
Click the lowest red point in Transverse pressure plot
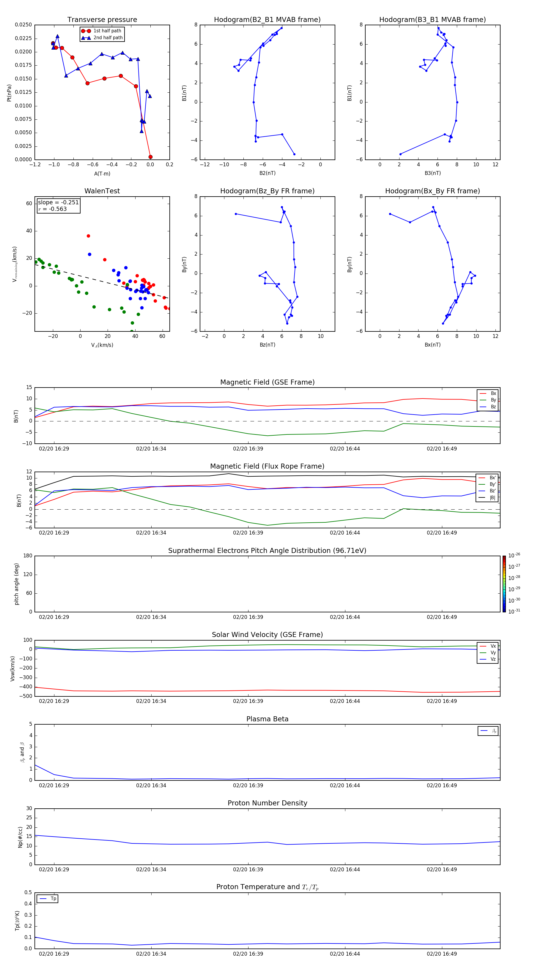(150, 157)
